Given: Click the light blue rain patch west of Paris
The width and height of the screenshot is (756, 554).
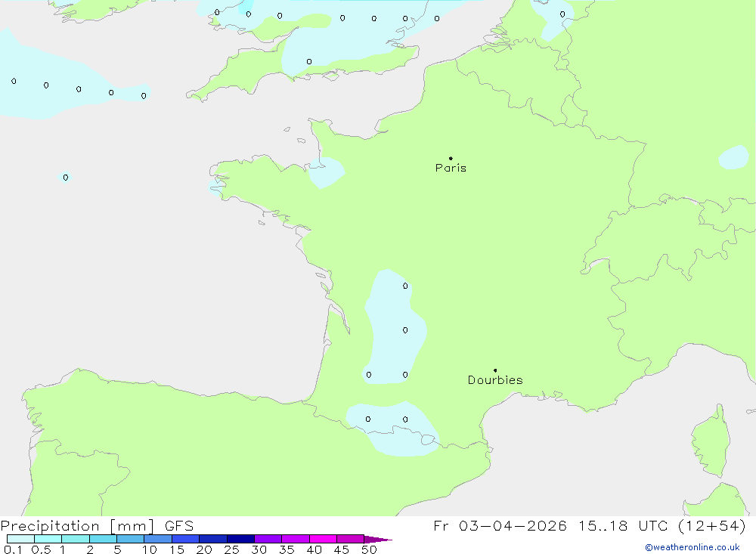Looking at the screenshot, I should click(326, 172).
